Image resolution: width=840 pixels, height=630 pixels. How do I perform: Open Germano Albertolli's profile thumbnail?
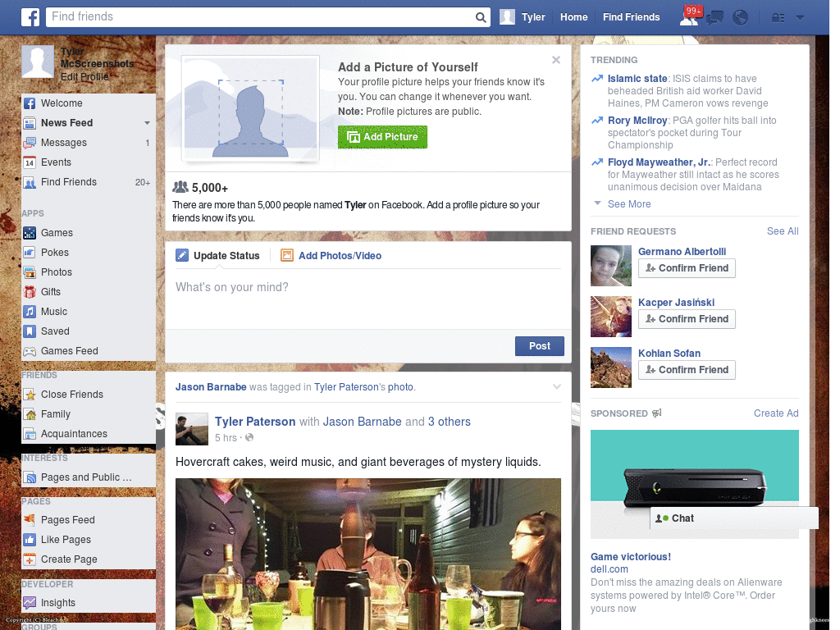click(611, 266)
